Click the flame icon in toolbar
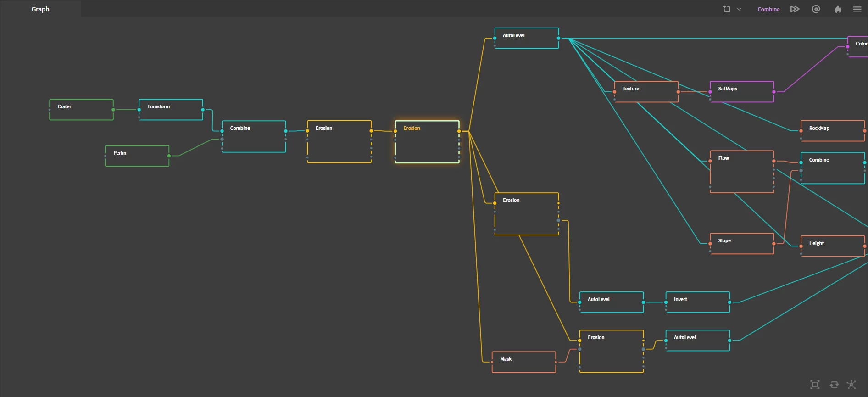 [838, 9]
